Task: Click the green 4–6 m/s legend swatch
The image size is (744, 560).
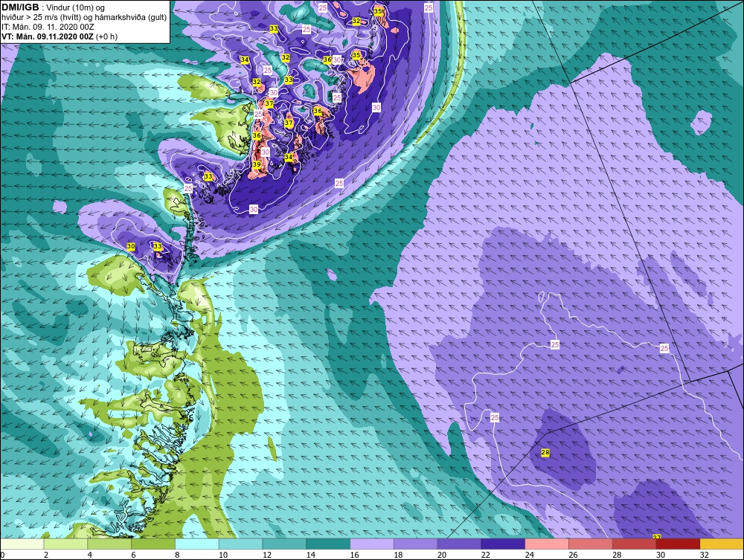Action: 109,544
